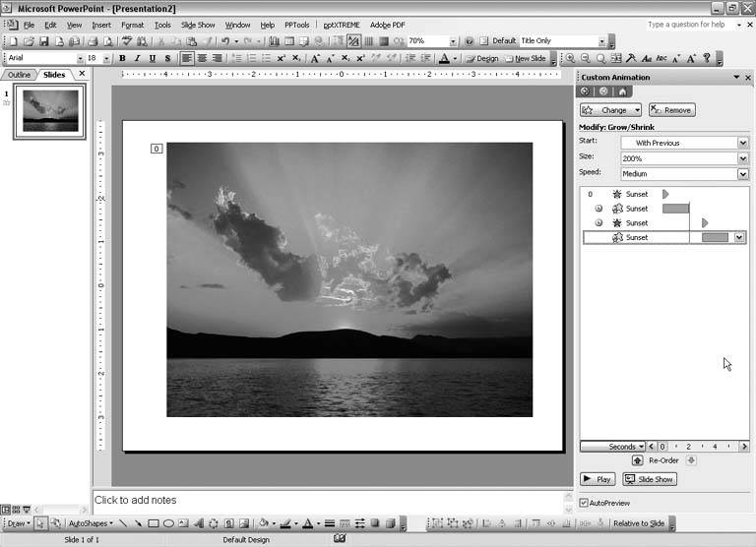
Task: Select the Oval drawing tool
Action: [168, 523]
